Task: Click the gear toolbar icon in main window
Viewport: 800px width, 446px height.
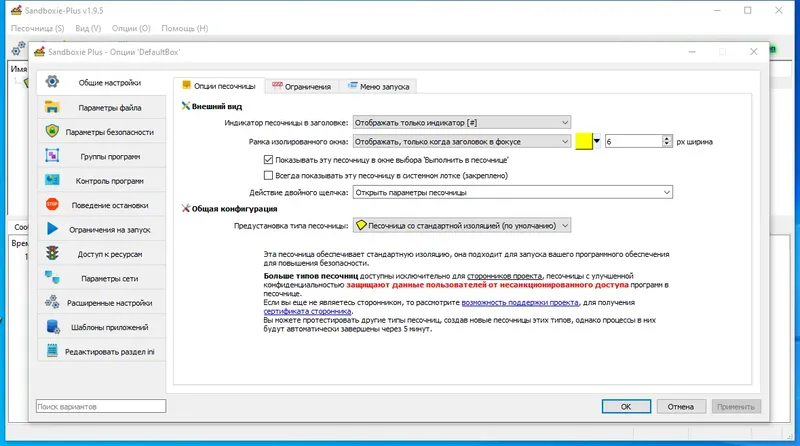Action: click(x=18, y=49)
